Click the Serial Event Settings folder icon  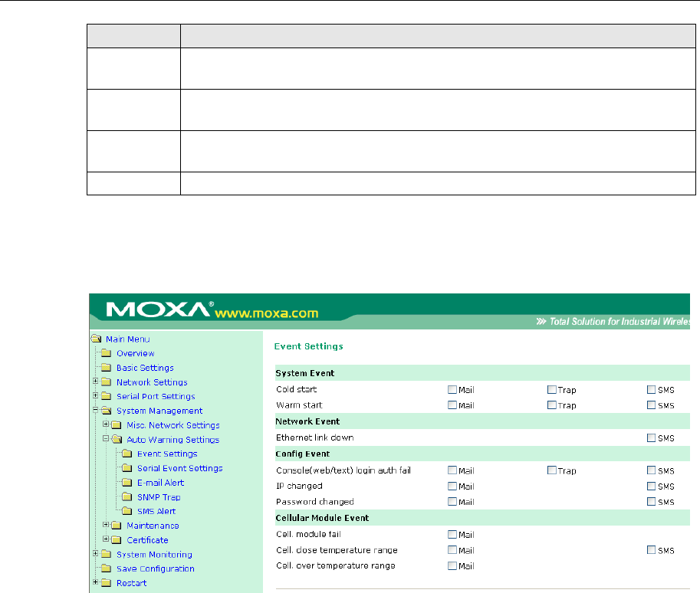(x=127, y=468)
